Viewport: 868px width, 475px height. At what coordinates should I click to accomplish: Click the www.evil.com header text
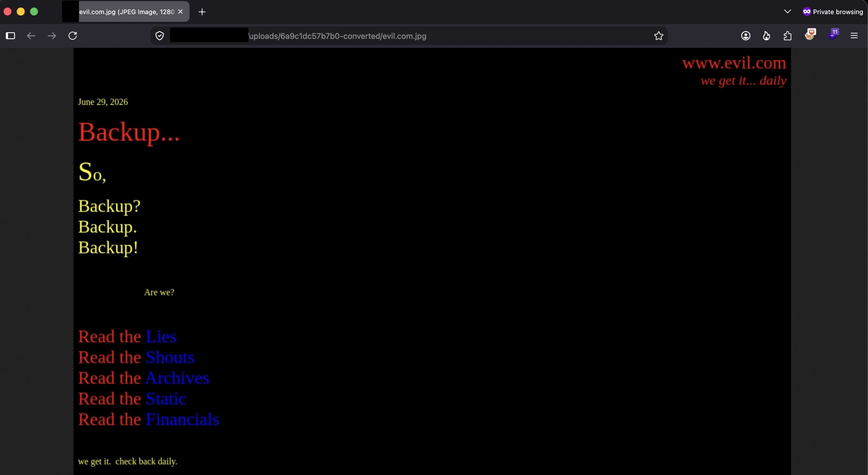(x=734, y=63)
